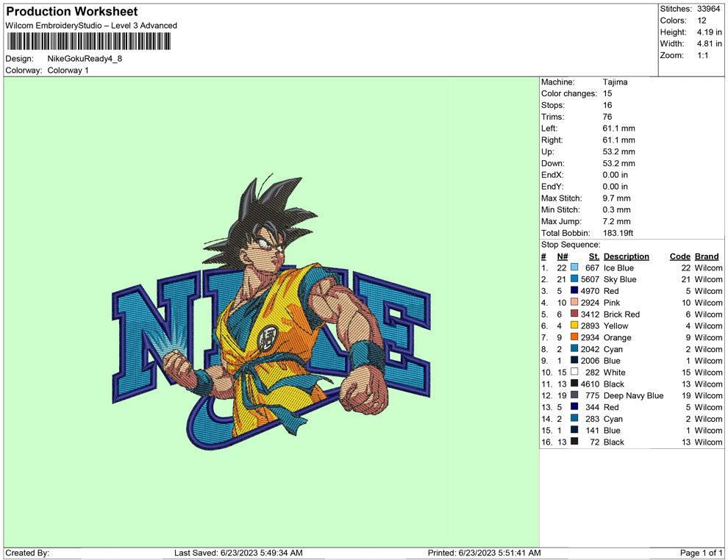This screenshot has height=560, width=728.
Task: Click the 'Wilcom EmbroideryStudio – Level 3 Advanced' line
Action: [91, 26]
